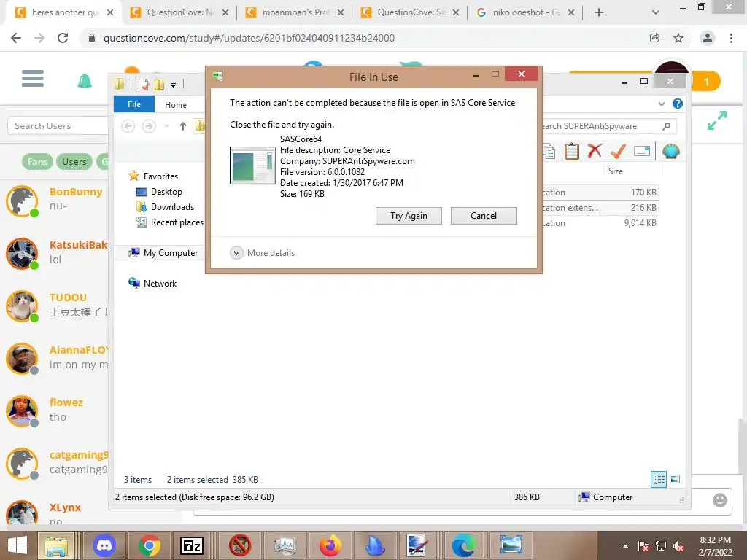The width and height of the screenshot is (747, 560).
Task: Open the File tab in Explorer
Action: 134,104
